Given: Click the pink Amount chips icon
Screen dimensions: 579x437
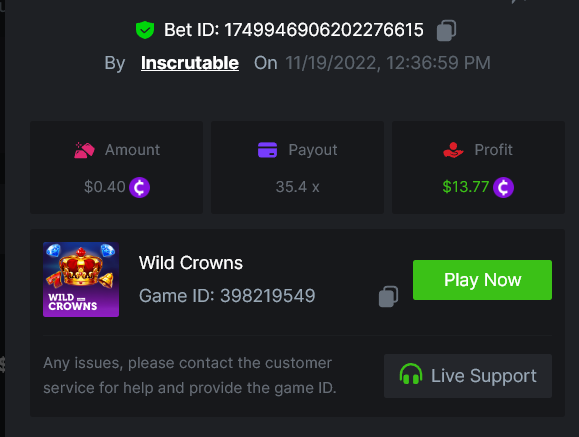Looking at the screenshot, I should pyautogui.click(x=84, y=150).
